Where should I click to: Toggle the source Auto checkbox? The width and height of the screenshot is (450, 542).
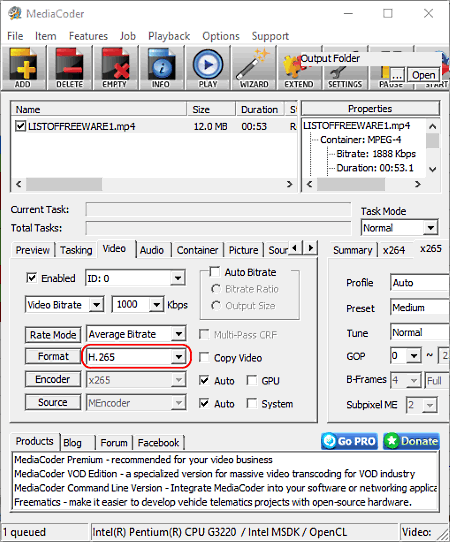tap(204, 403)
